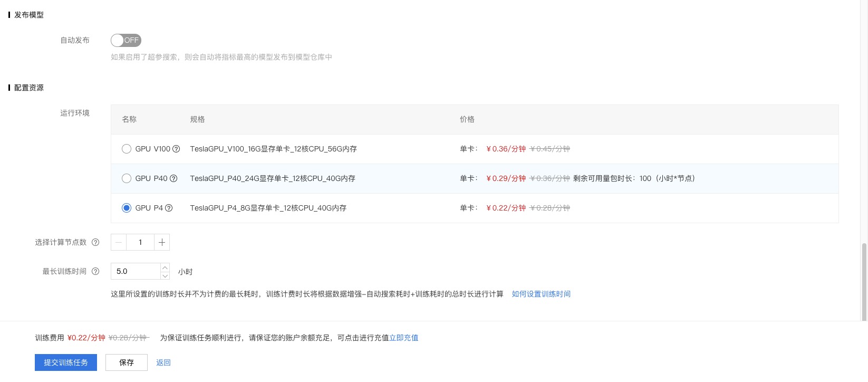Open help icon beside 最长训练时间

(95, 271)
